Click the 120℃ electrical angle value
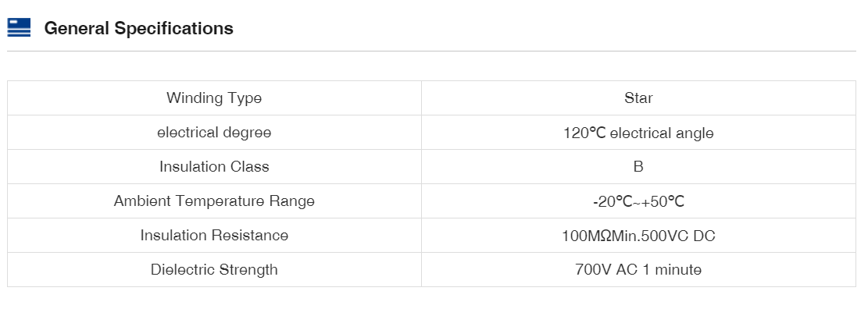 click(x=638, y=133)
